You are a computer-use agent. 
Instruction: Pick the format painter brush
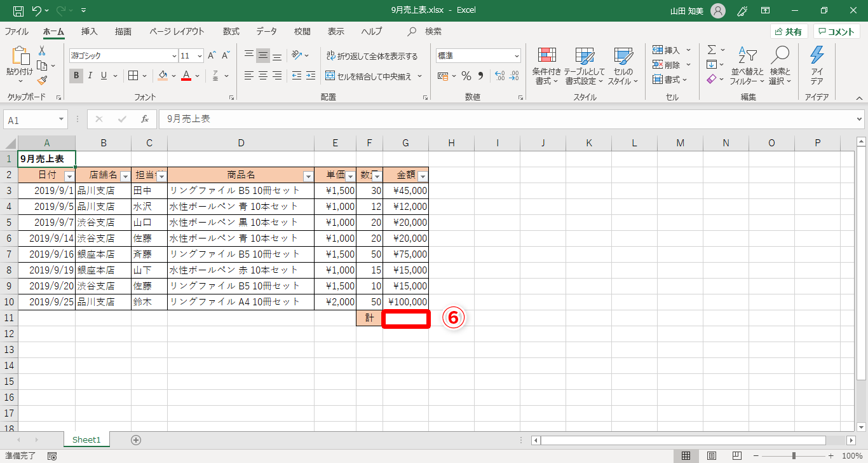pos(42,80)
